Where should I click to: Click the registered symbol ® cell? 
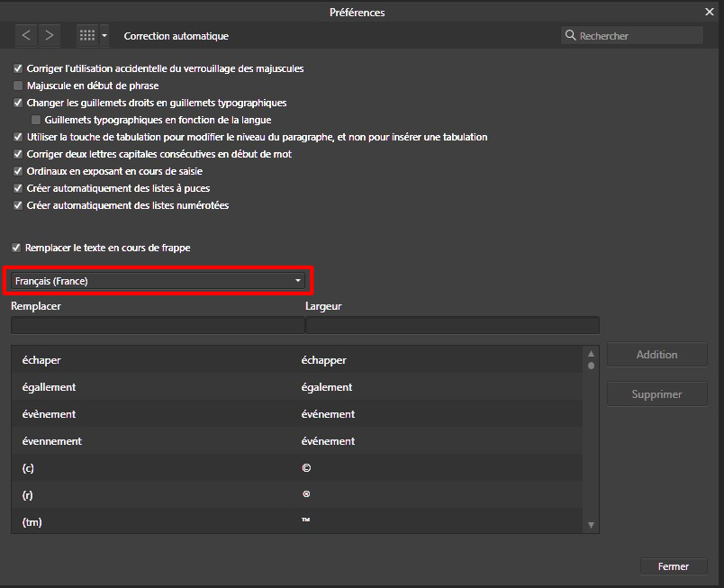(306, 494)
